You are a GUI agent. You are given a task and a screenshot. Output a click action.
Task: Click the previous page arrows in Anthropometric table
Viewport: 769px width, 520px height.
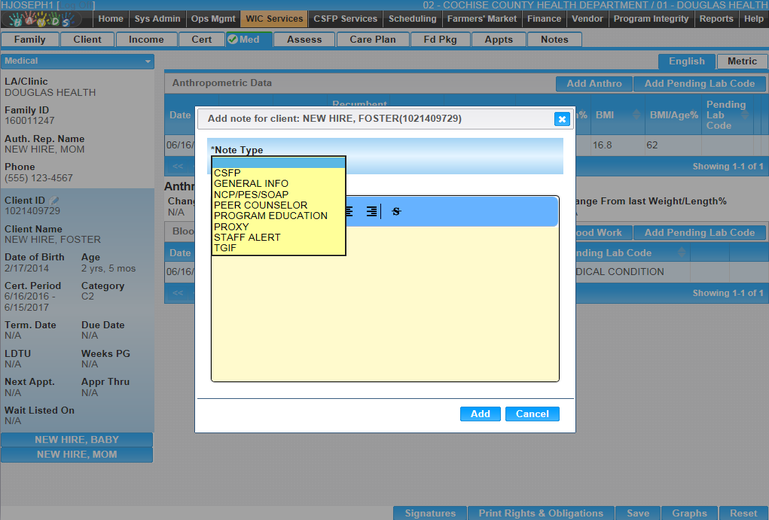pyautogui.click(x=178, y=166)
